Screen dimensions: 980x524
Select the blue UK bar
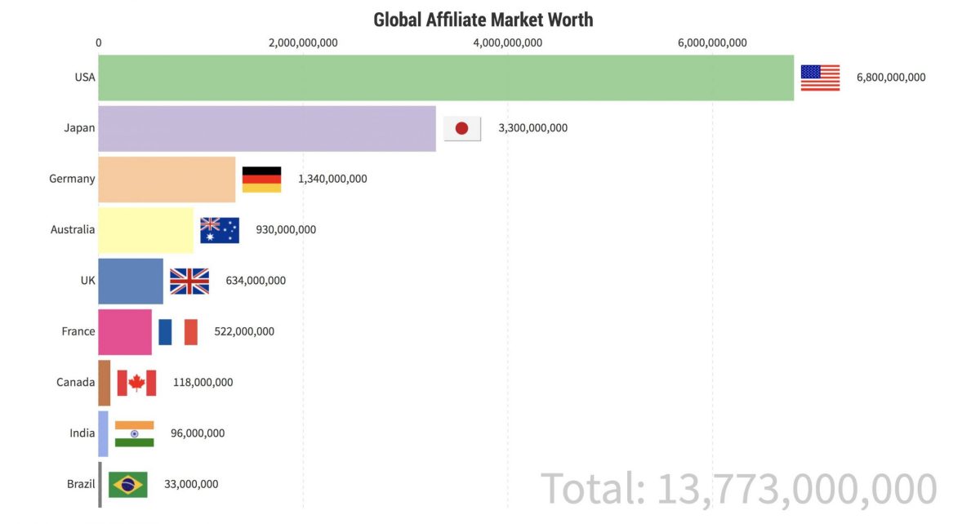pos(131,281)
